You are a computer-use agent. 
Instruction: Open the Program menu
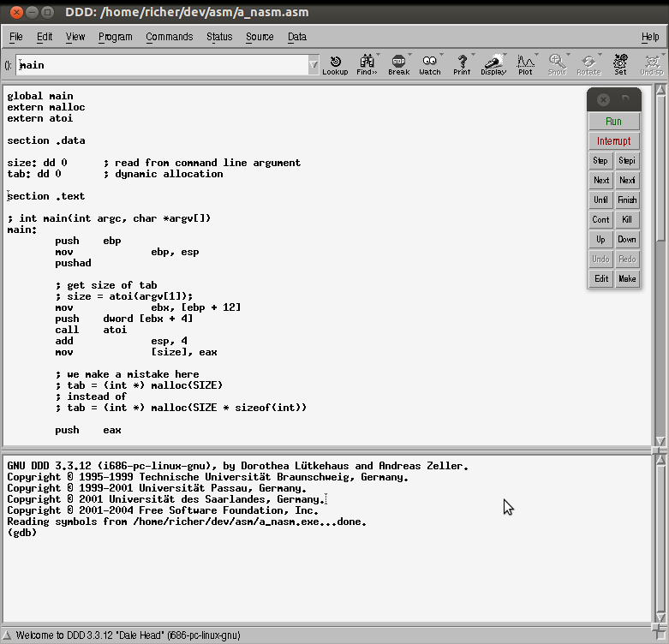(x=115, y=37)
